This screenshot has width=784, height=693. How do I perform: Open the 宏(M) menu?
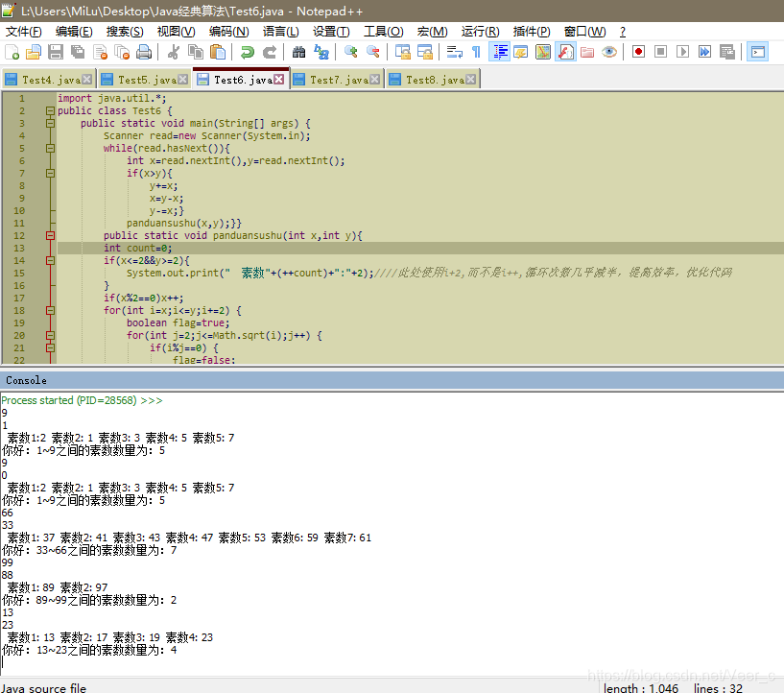432,32
